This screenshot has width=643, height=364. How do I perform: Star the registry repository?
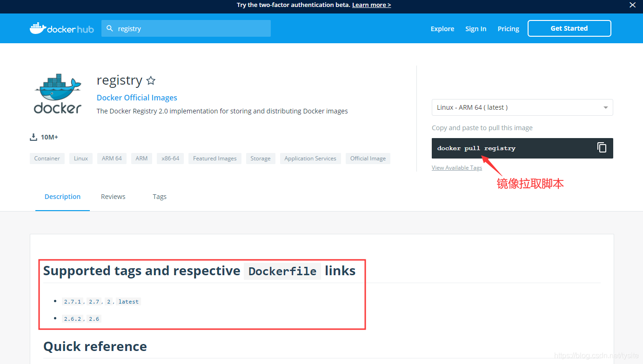(x=151, y=80)
